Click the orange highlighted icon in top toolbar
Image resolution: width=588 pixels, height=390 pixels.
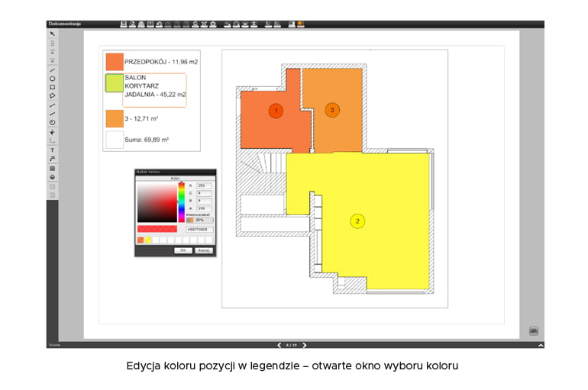click(x=301, y=24)
